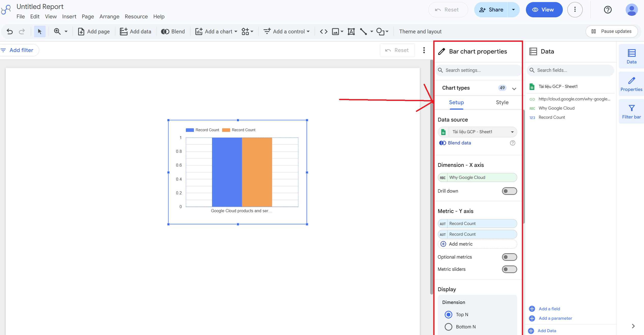Select the Bottom N radio button
The height and width of the screenshot is (335, 644).
(449, 327)
